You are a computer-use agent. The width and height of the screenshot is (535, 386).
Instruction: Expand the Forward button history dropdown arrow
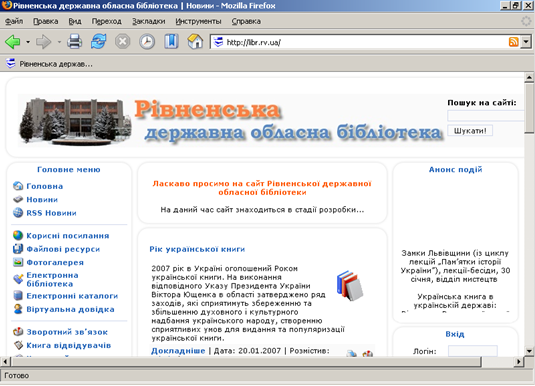(x=59, y=42)
